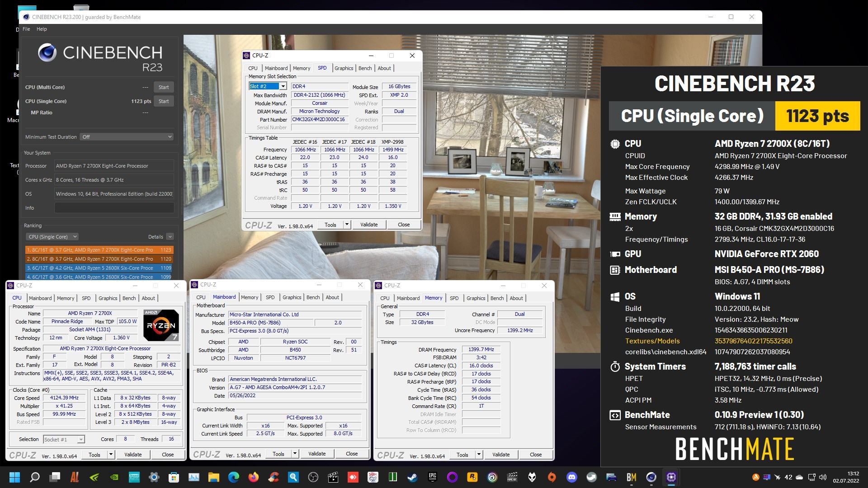
Task: Open the Cinebench File menu
Action: [26, 29]
